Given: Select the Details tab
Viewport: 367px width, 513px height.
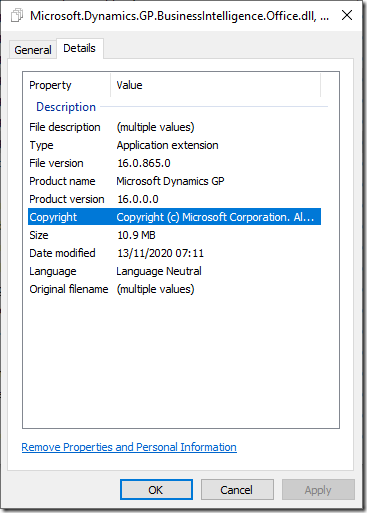Looking at the screenshot, I should [x=79, y=48].
